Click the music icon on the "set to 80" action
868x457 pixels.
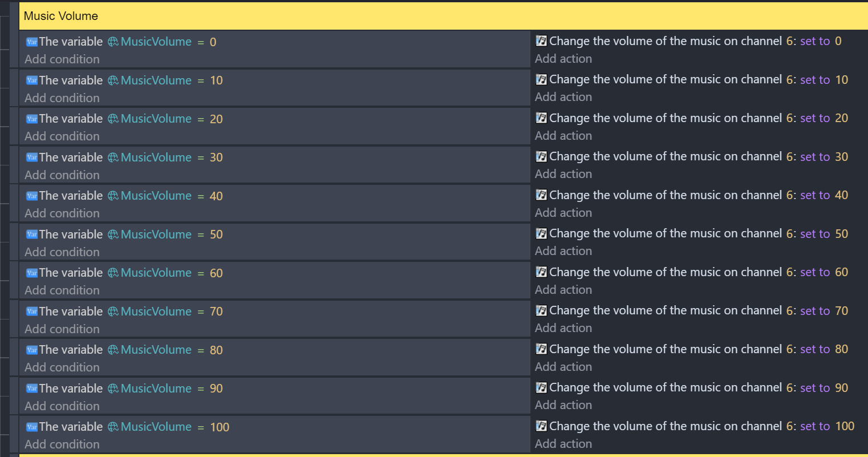pyautogui.click(x=541, y=349)
